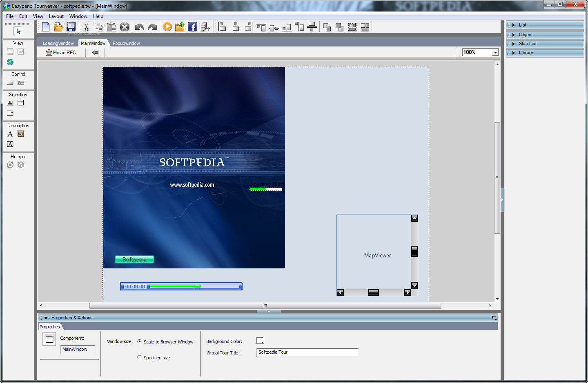Add the scene viewer under View

click(x=10, y=51)
